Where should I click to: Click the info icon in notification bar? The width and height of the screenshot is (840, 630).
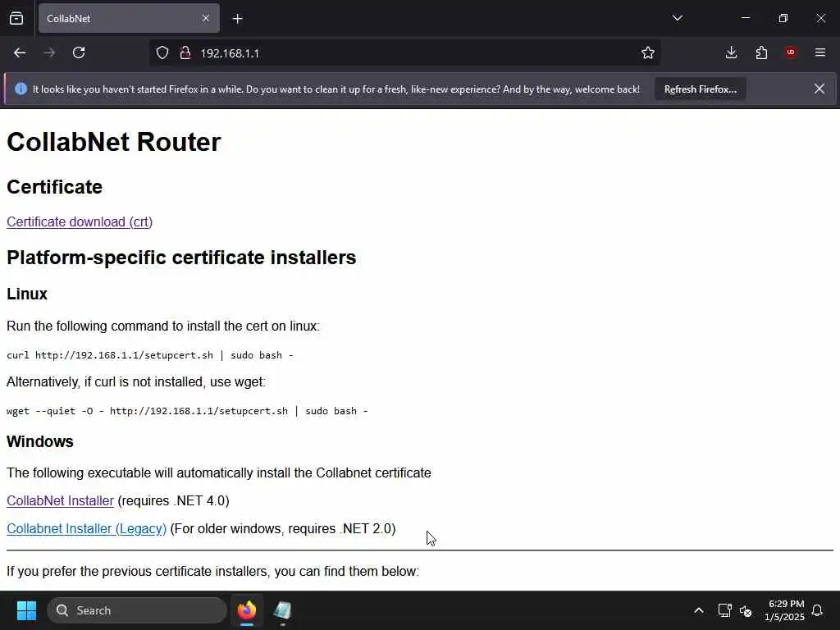[x=21, y=89]
